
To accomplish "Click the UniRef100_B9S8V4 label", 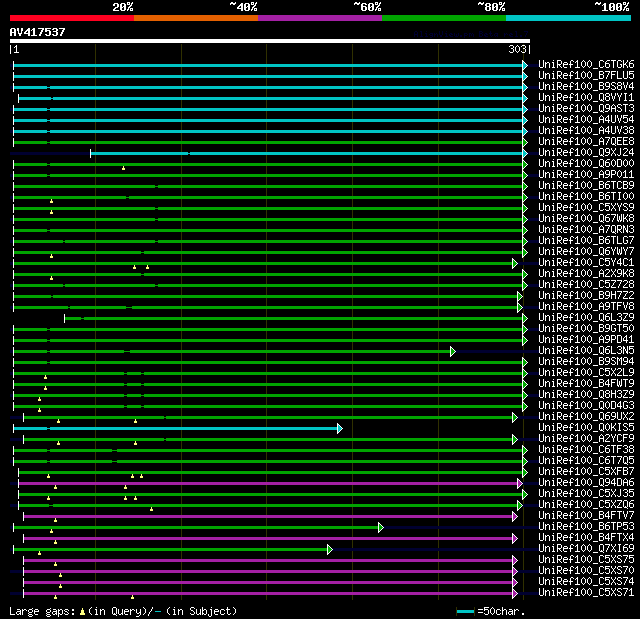I will point(586,87).
